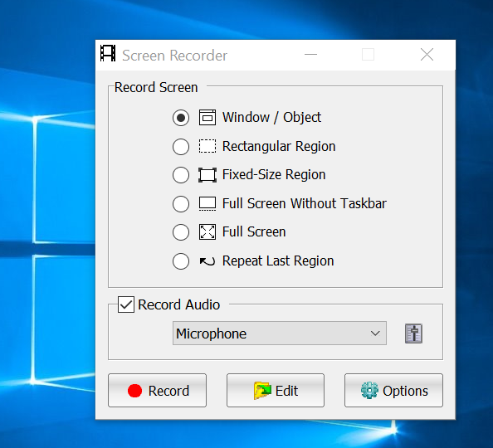Minimize the Screen Recorder window
Image resolution: width=493 pixels, height=448 pixels.
point(310,55)
